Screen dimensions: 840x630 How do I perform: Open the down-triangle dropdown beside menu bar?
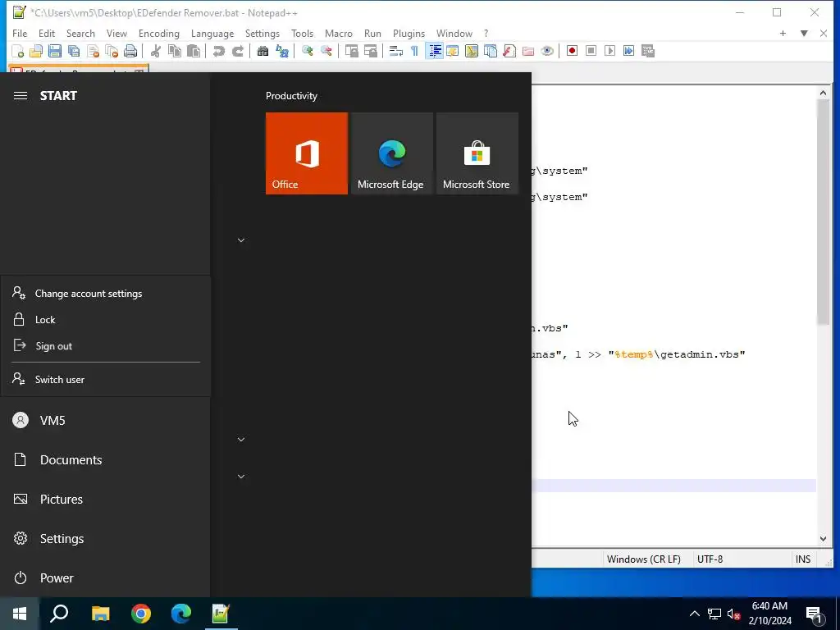pyautogui.click(x=804, y=33)
